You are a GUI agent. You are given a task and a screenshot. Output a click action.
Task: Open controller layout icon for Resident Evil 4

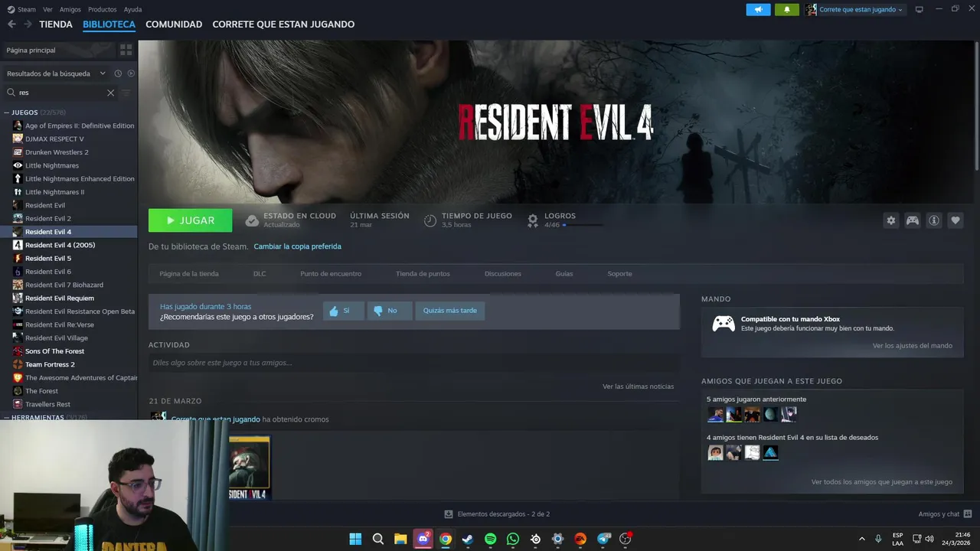coord(913,220)
